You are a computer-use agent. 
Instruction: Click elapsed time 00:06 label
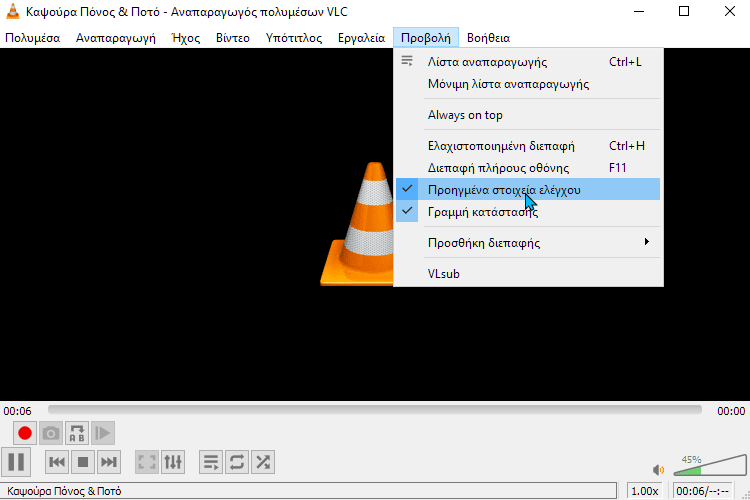click(17, 411)
